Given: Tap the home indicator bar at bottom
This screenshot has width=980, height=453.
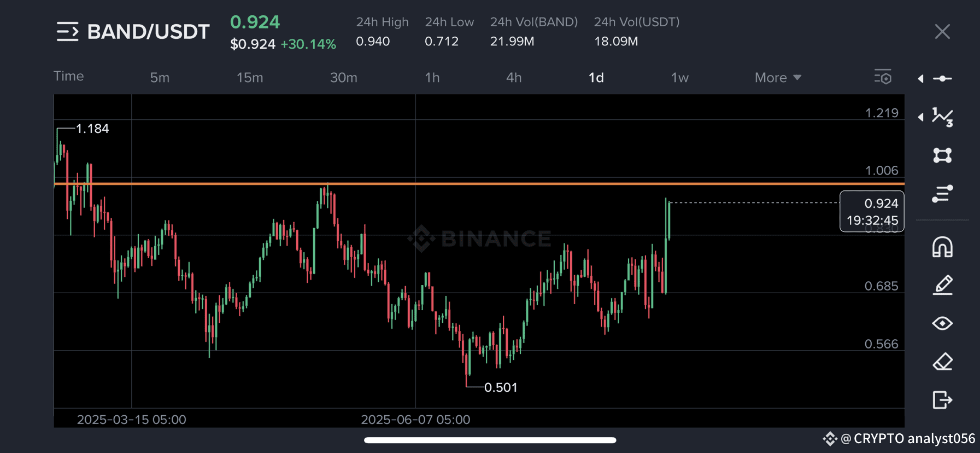Looking at the screenshot, I should (490, 440).
